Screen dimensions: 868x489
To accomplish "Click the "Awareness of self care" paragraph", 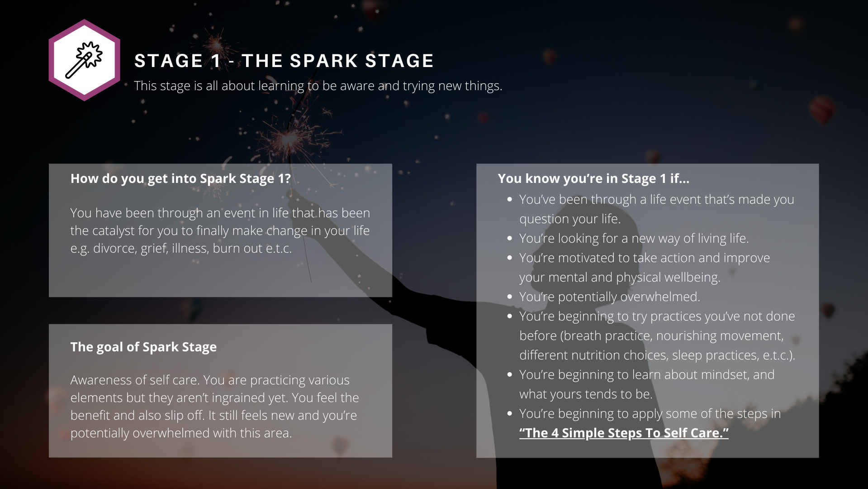I will (x=214, y=406).
